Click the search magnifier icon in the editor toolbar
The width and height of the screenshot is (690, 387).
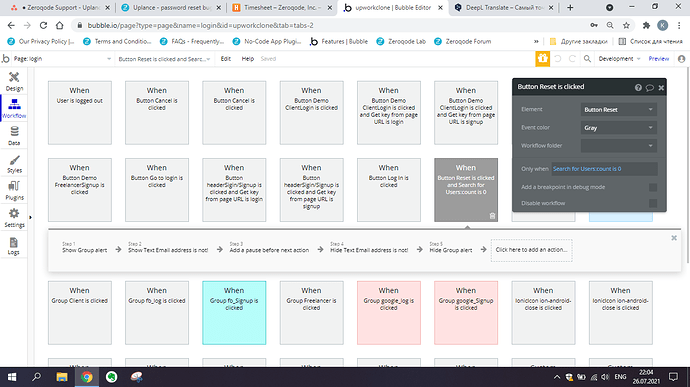coord(587,59)
